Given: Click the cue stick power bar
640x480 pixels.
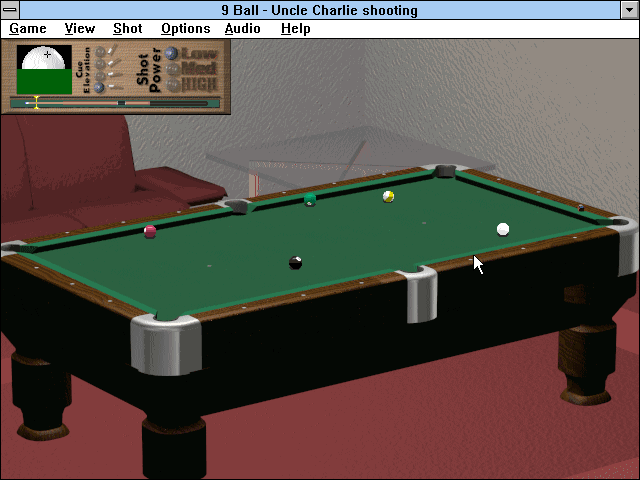Looking at the screenshot, I should pyautogui.click(x=116, y=103).
